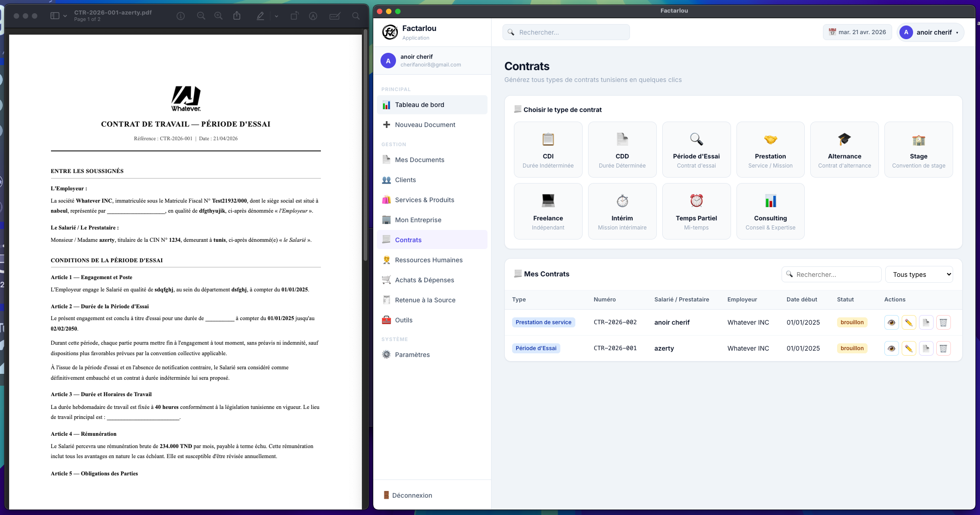Select the CDI contract type card
The image size is (980, 515).
point(548,149)
